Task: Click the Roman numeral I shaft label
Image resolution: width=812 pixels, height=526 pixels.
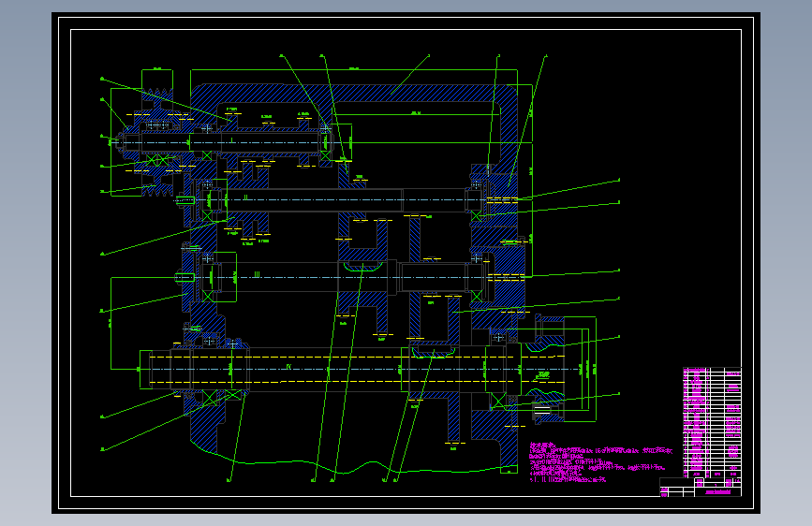Action: [x=232, y=140]
